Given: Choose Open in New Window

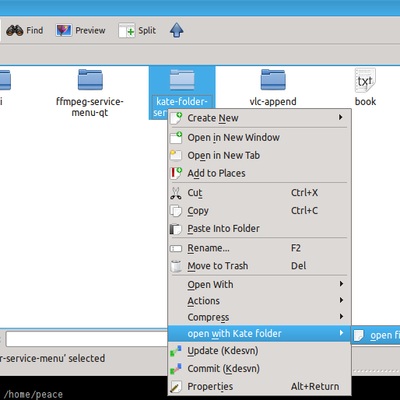Looking at the screenshot, I should click(259, 137).
